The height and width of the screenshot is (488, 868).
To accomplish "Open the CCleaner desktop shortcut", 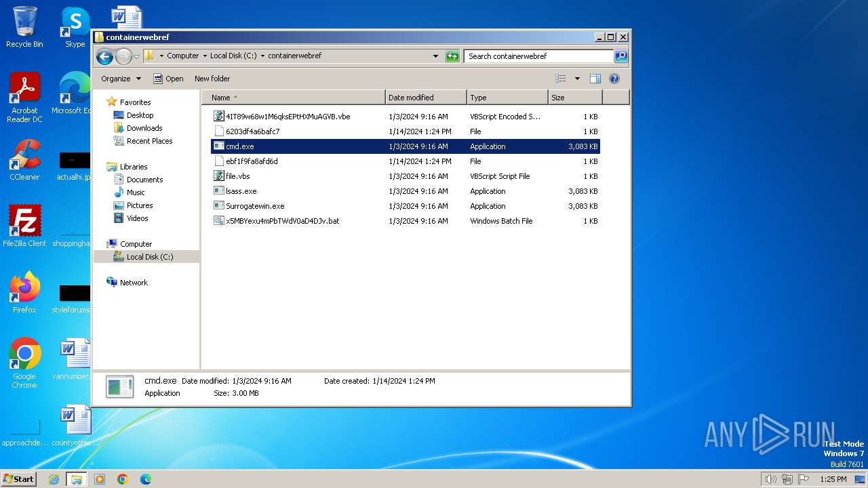I will coord(24,160).
